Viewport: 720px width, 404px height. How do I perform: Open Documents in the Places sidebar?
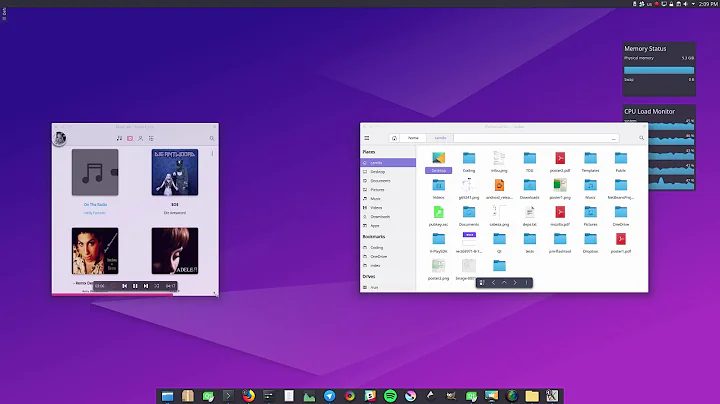click(x=388, y=180)
